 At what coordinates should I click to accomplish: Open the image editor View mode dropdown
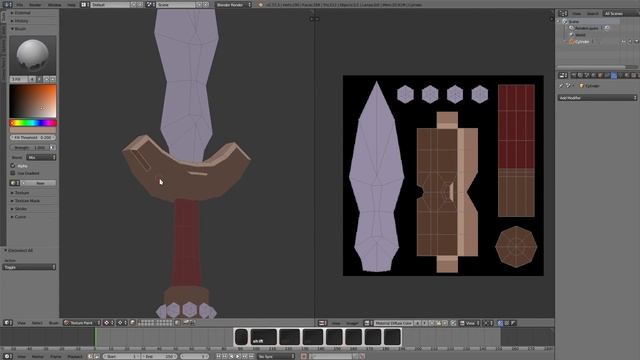[x=470, y=323]
